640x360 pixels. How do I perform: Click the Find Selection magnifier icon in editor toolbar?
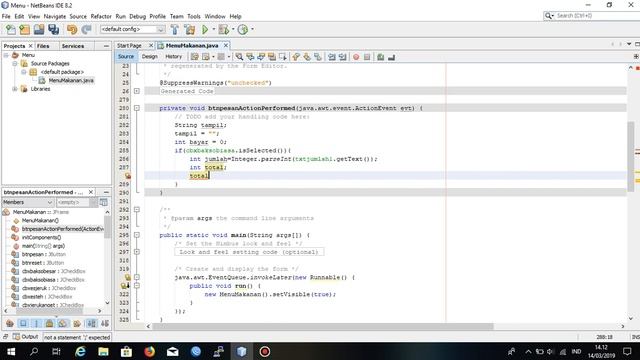[239, 57]
